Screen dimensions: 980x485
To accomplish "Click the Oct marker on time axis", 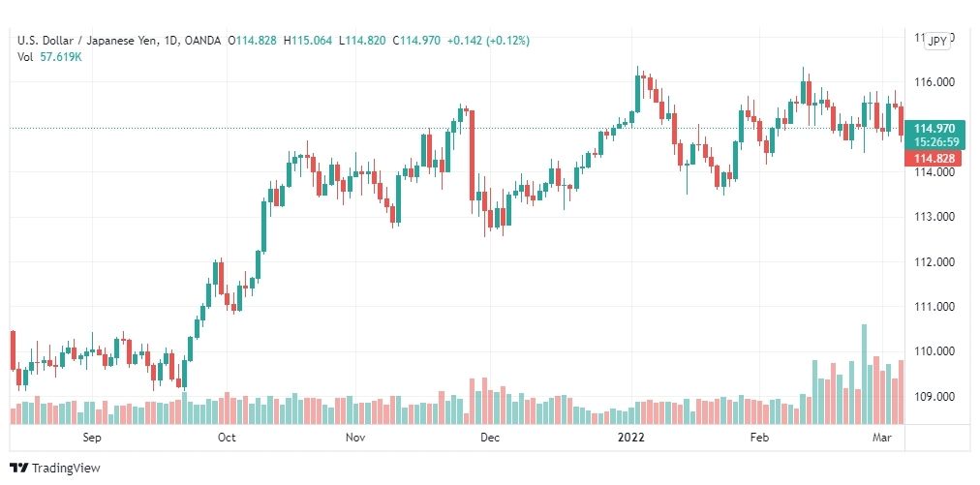I will tap(227, 438).
